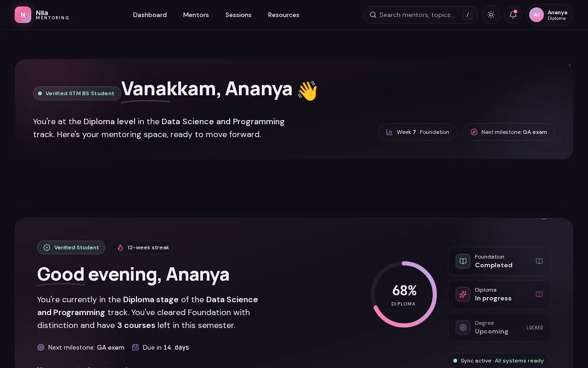The image size is (588, 368).
Task: Open the notifications bell
Action: 513,15
